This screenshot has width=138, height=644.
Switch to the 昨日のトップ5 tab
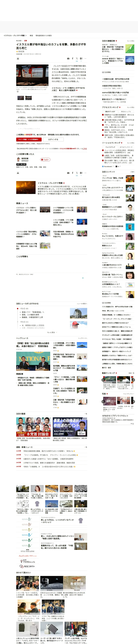click(126, 112)
